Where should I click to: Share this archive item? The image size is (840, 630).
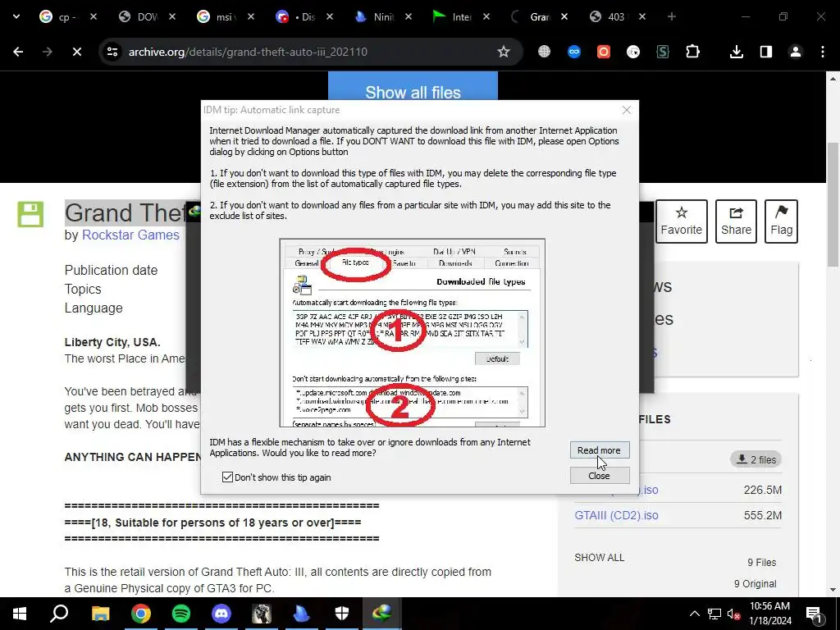coord(736,221)
